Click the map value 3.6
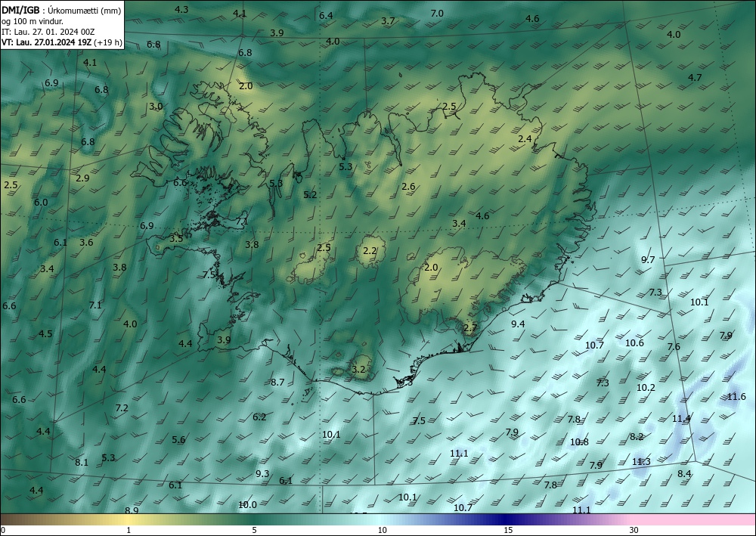The width and height of the screenshot is (756, 536). coord(86,243)
